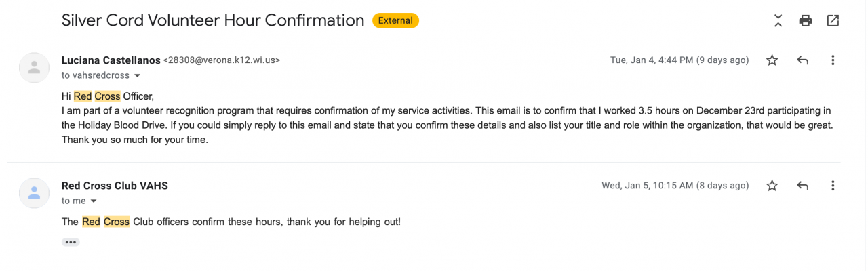Show details for the 'to me' recipient
Viewport: 868px width, 271px height.
pos(94,201)
